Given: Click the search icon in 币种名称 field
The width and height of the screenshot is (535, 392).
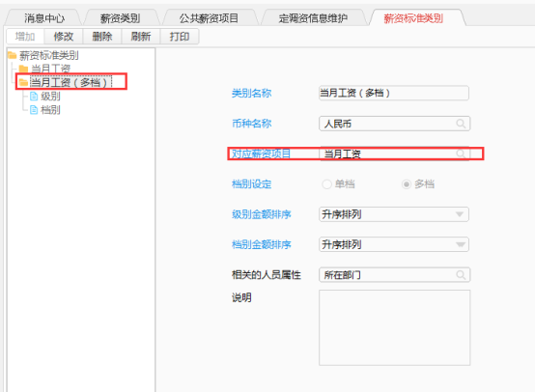Looking at the screenshot, I should click(461, 124).
